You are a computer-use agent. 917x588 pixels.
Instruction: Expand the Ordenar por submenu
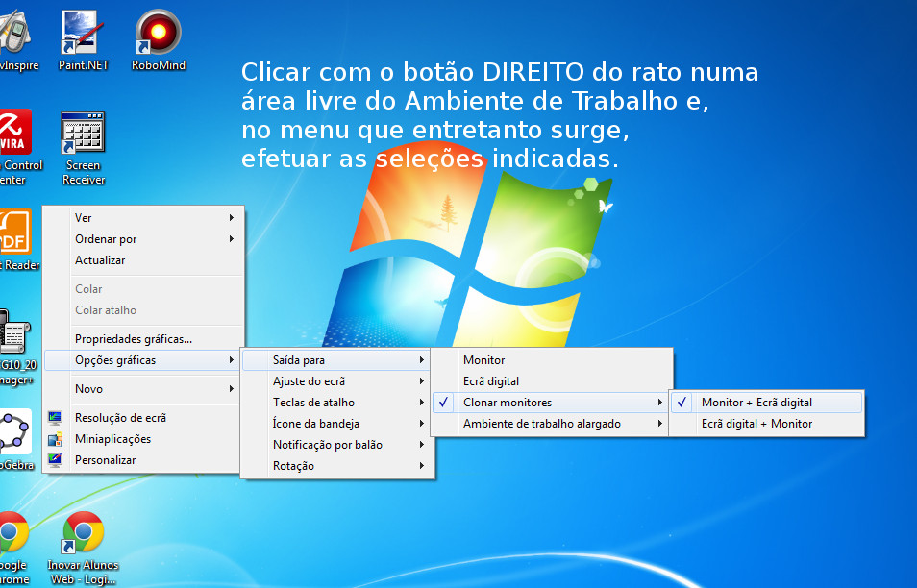[106, 238]
